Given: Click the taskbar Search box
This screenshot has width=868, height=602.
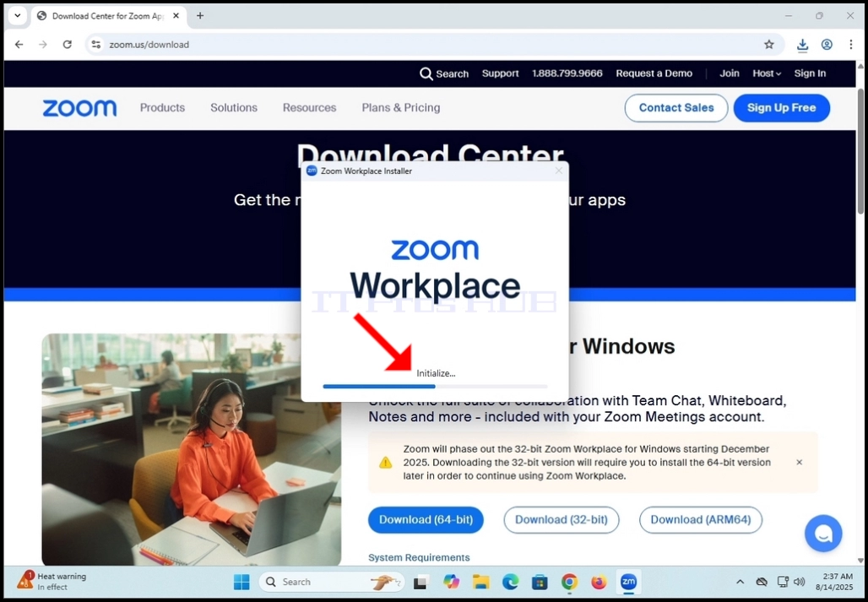Looking at the screenshot, I should click(331, 582).
